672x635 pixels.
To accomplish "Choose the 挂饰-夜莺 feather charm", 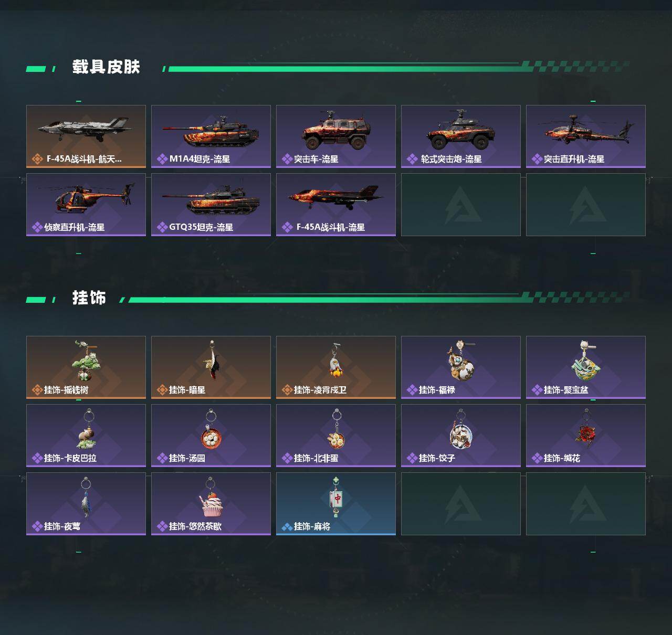I will click(86, 504).
